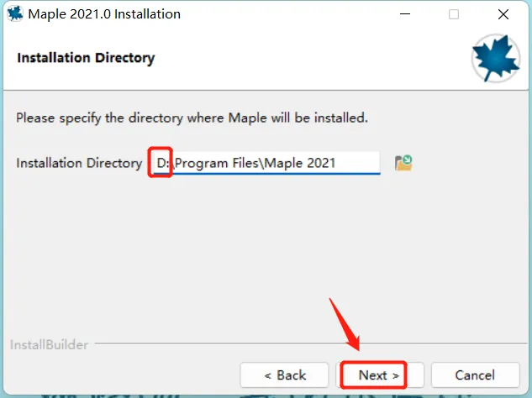Click the Maple leaf icon in the title bar
This screenshot has width=532, height=398.
click(x=15, y=14)
